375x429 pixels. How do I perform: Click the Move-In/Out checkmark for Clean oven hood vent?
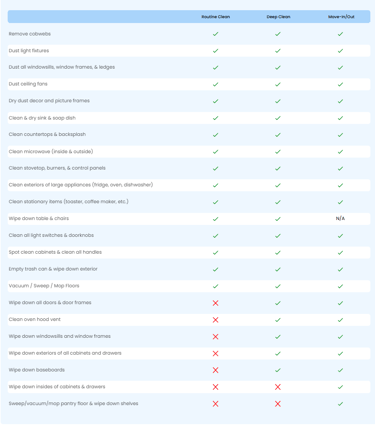pos(340,320)
